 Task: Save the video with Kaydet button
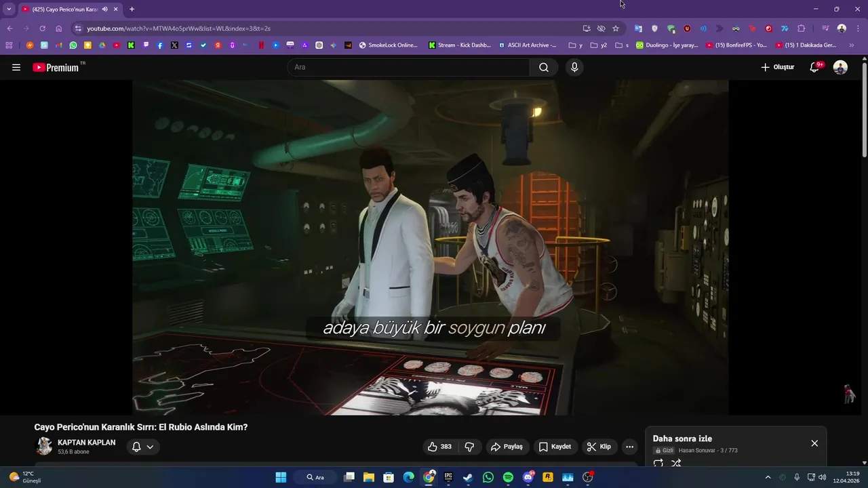[x=555, y=447]
